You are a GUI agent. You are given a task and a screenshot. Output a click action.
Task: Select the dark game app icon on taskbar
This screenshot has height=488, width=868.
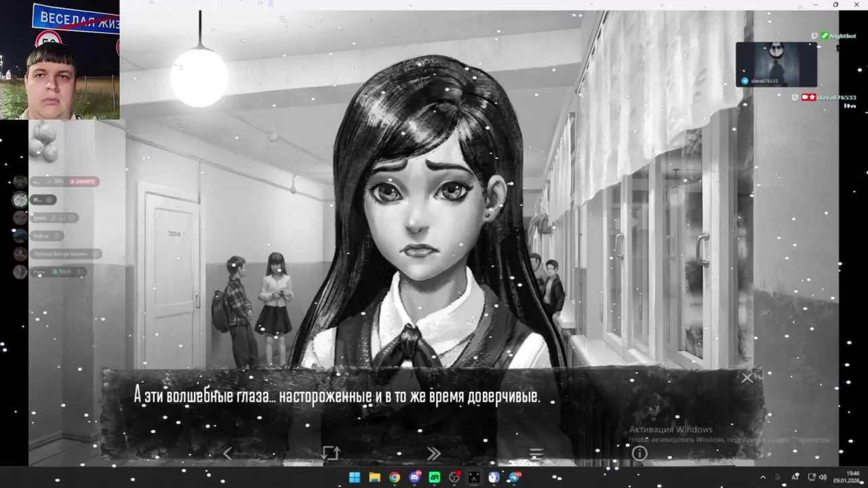474,477
